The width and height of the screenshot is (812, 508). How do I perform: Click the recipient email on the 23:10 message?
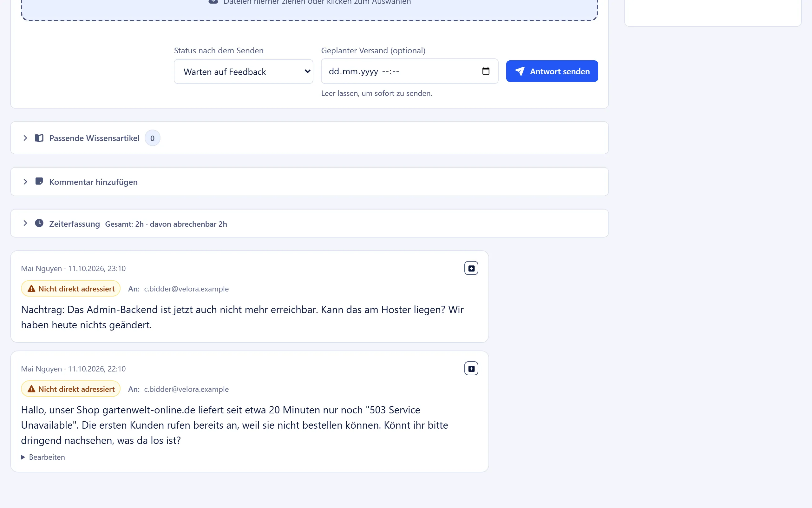click(187, 289)
